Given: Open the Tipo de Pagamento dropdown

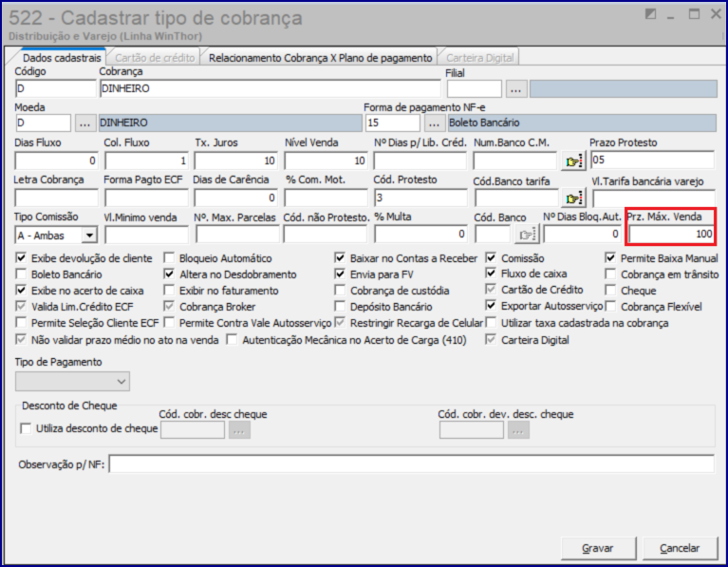Looking at the screenshot, I should [x=72, y=382].
